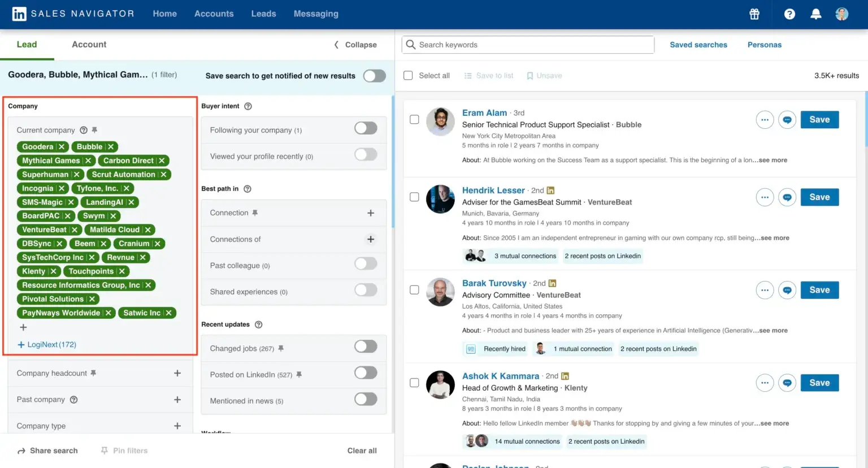This screenshot has width=868, height=468.
Task: Open the gift icon in top bar
Action: tap(754, 14)
